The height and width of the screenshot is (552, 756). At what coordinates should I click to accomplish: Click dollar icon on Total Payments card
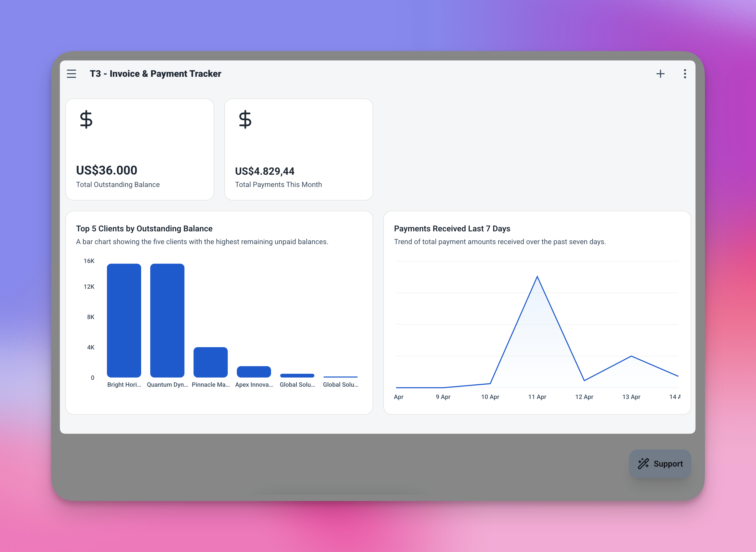tap(245, 120)
